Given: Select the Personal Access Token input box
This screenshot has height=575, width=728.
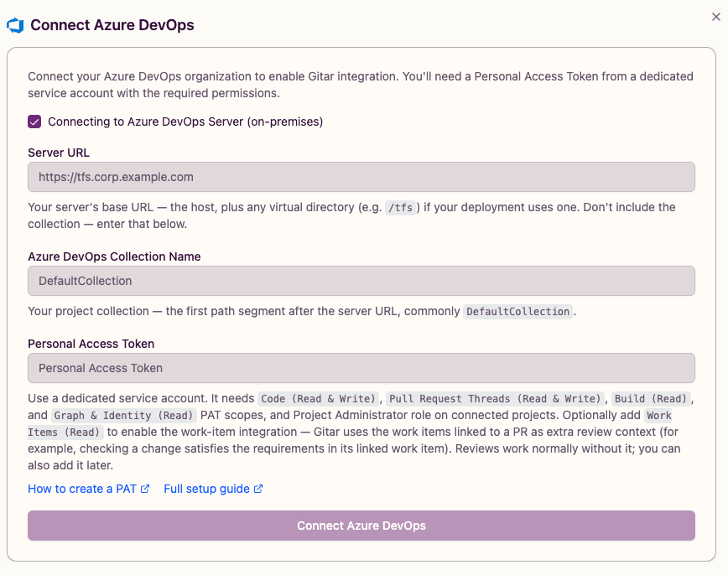Looking at the screenshot, I should coord(361,368).
